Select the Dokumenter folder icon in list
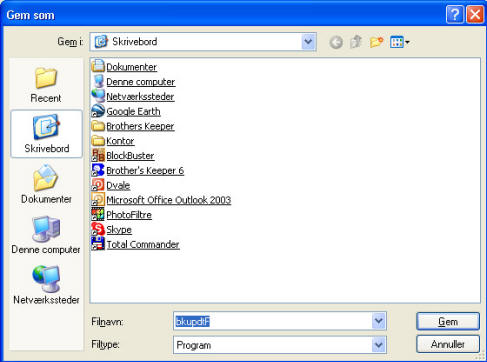This screenshot has width=487, height=362. [98, 66]
